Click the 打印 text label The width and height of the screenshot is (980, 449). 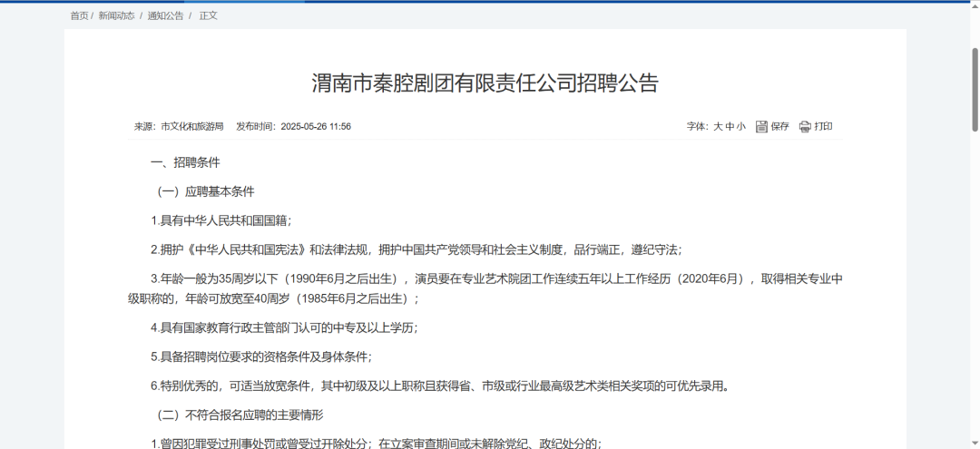823,127
